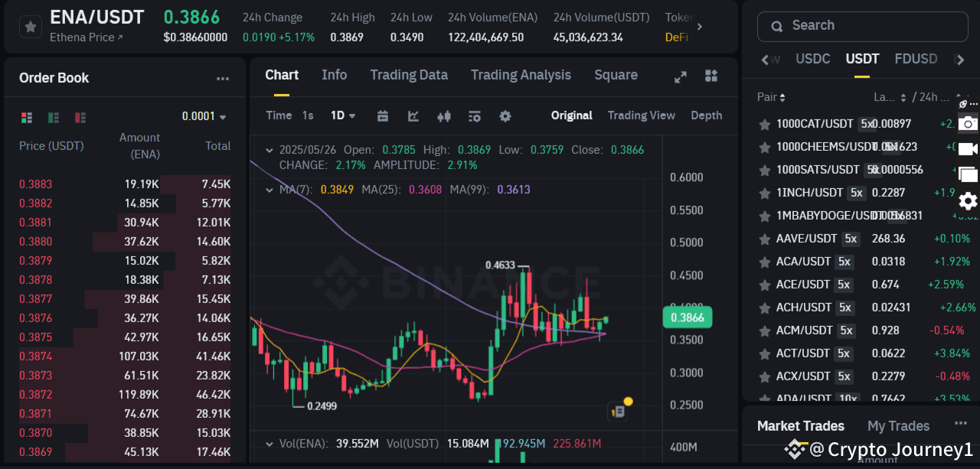Click the camera screenshot icon on right edge
Screen dimensions: 980x469
click(968, 123)
